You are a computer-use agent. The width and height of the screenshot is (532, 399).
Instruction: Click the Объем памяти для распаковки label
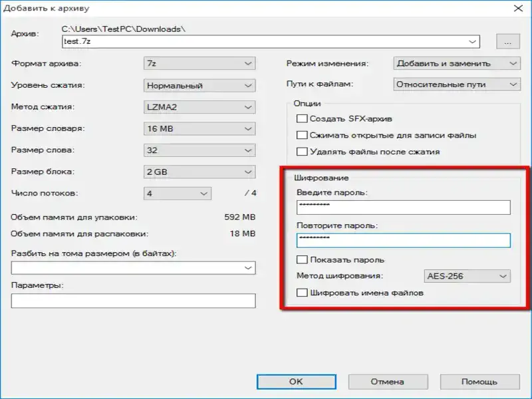coord(79,234)
